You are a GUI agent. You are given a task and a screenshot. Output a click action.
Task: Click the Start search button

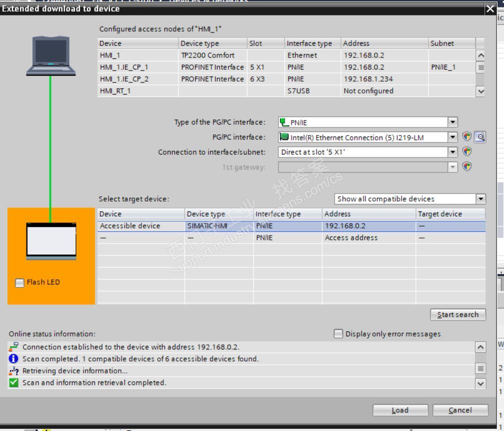point(457,314)
